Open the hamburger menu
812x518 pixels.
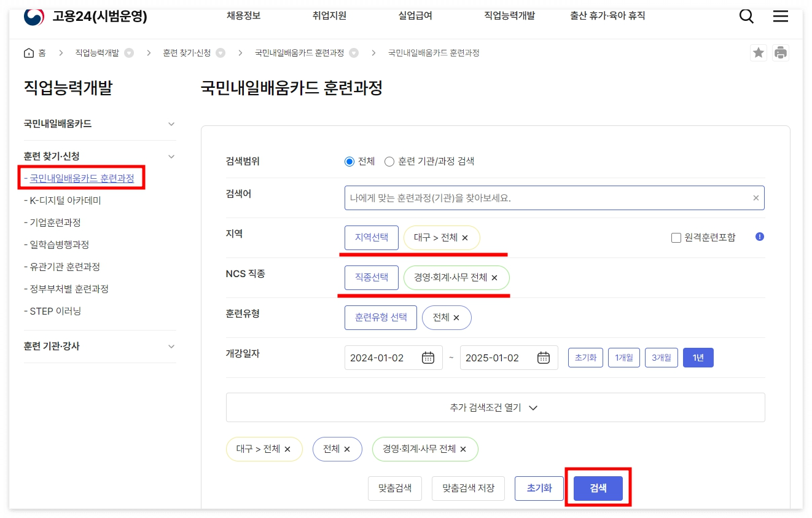780,17
